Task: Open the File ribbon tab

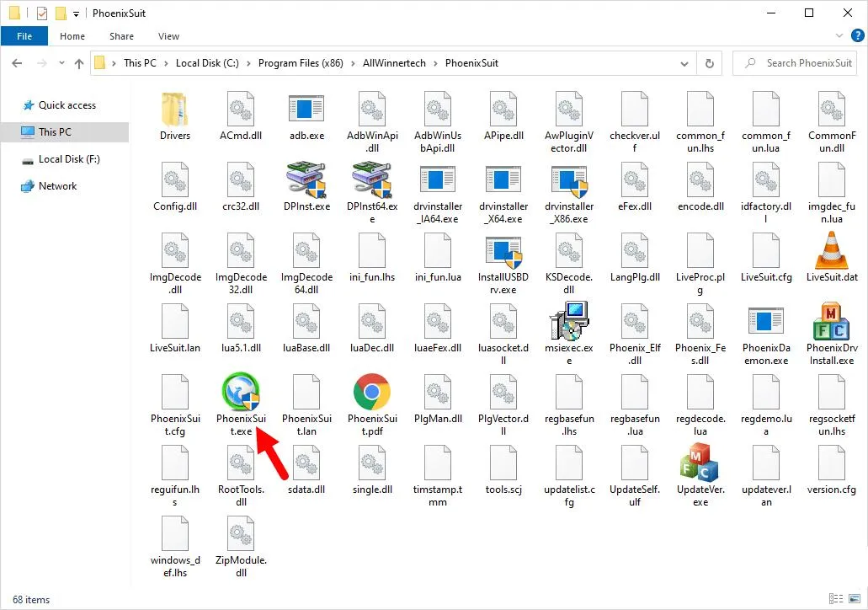Action: [24, 36]
